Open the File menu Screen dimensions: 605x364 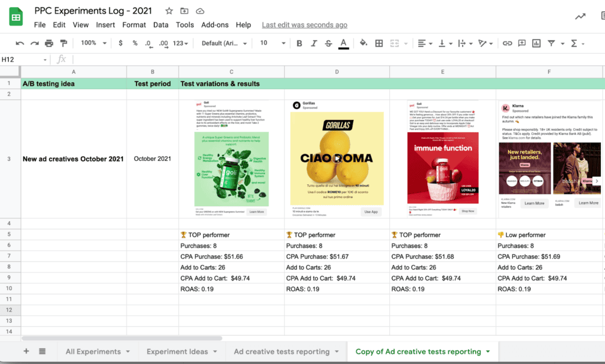pos(40,25)
